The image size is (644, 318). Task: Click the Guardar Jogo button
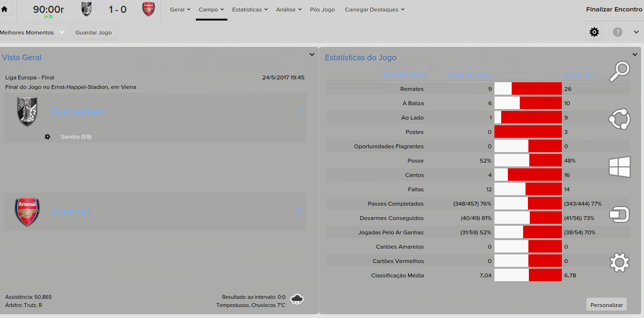pos(94,33)
